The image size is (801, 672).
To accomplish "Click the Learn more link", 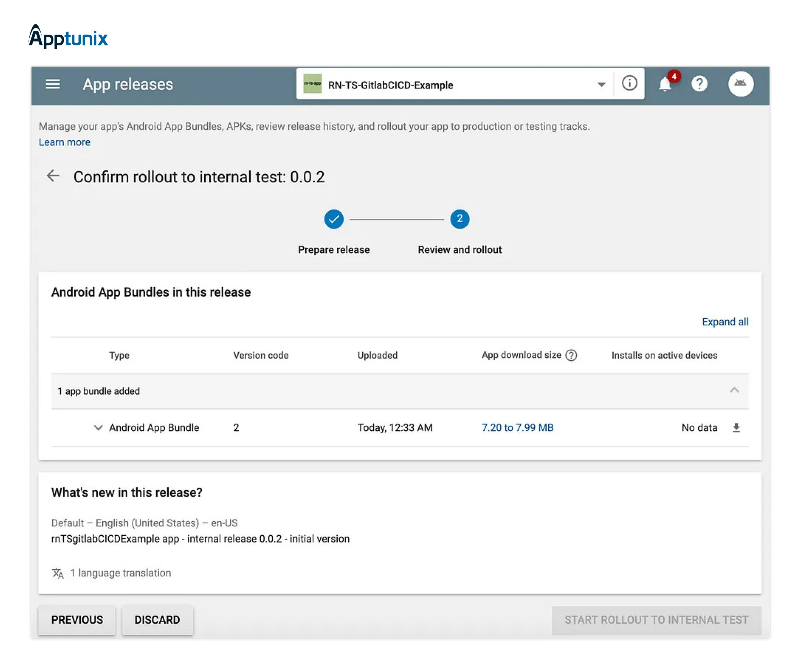I will pos(64,142).
